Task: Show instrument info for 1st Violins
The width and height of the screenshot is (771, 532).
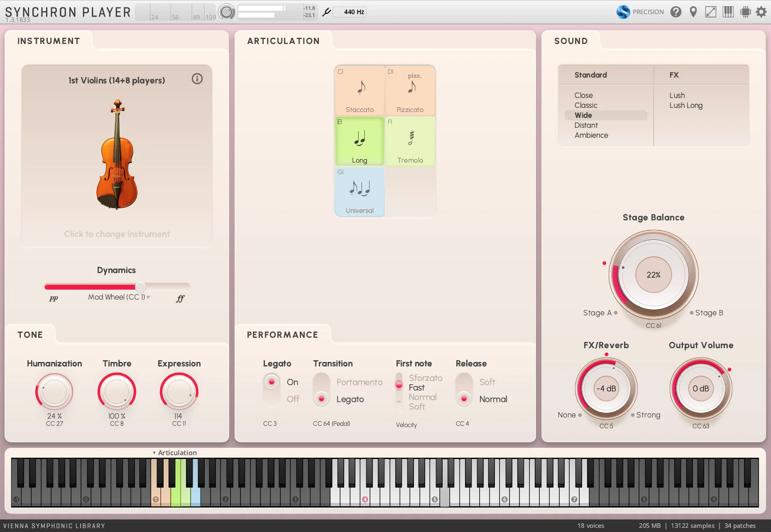Action: [197, 79]
